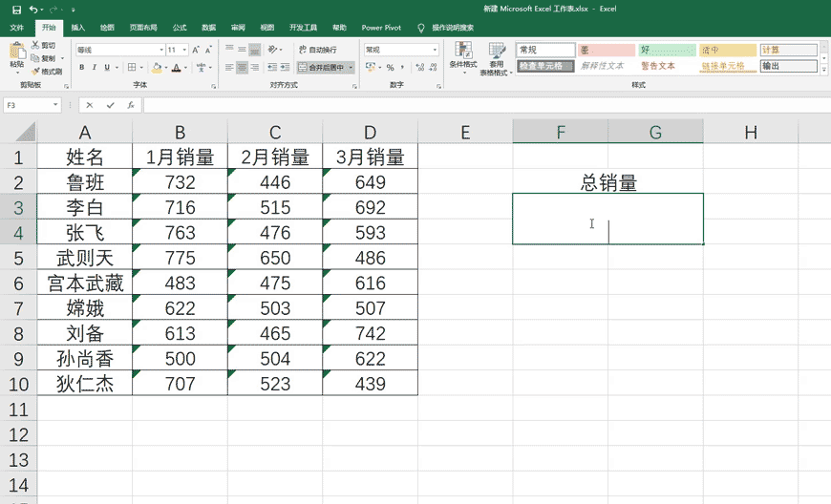Copy the selection using 复制
This screenshot has height=504, width=831.
[43, 58]
